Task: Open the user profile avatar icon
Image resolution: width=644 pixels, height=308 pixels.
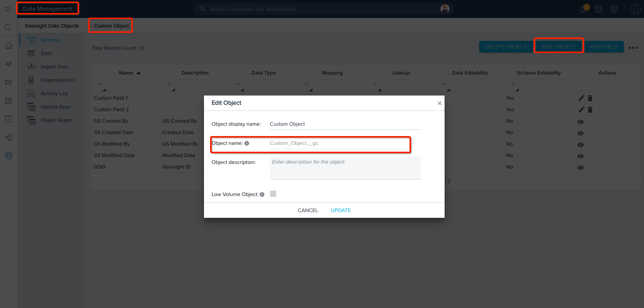Action: pyautogui.click(x=635, y=9)
